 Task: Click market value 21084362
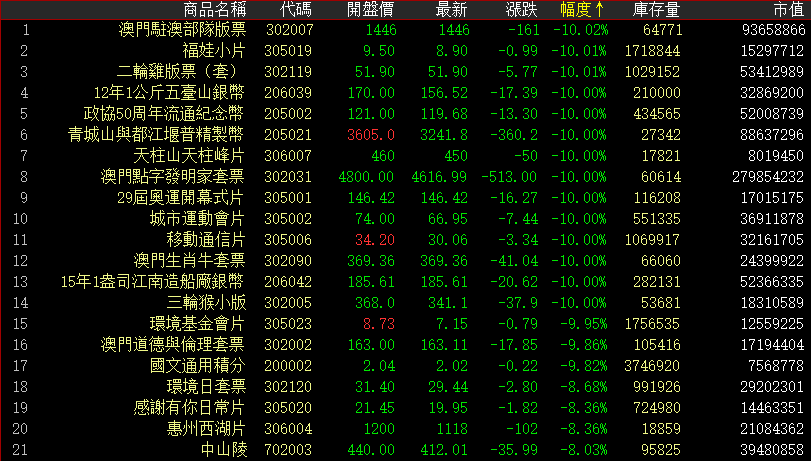click(x=772, y=429)
